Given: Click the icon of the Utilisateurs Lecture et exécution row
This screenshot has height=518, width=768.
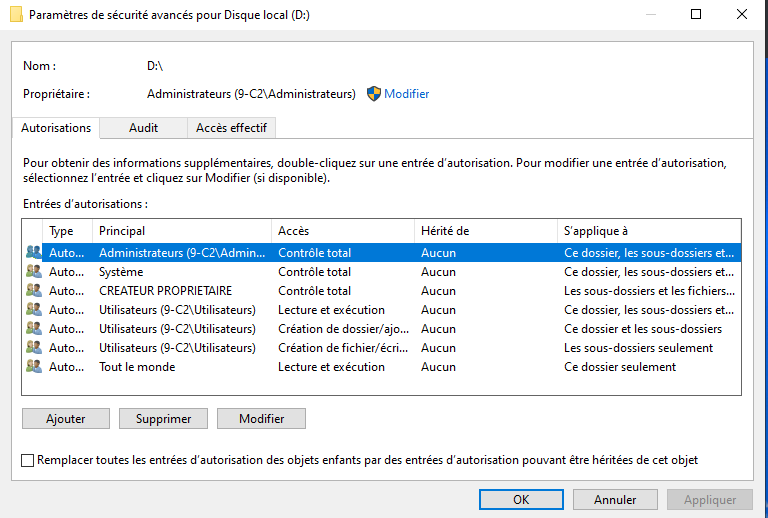Looking at the screenshot, I should coord(34,310).
